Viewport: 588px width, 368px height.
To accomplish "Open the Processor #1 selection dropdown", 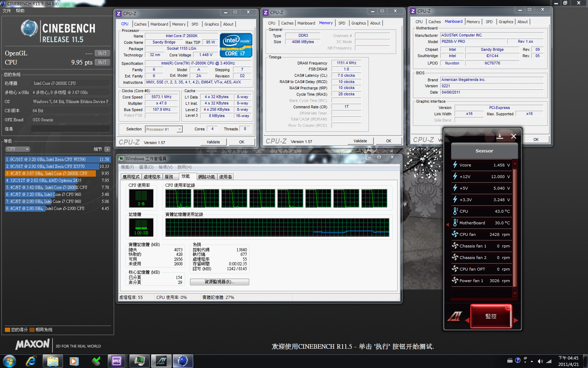I will pyautogui.click(x=164, y=129).
